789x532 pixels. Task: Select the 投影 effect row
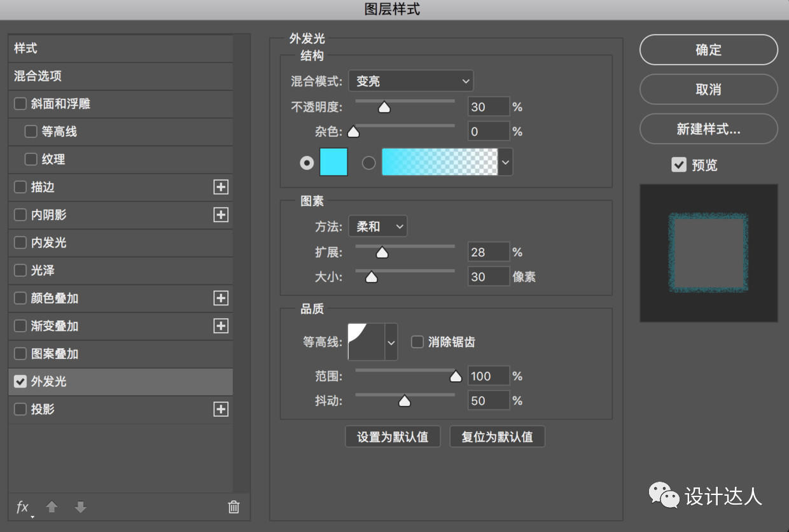click(x=121, y=409)
